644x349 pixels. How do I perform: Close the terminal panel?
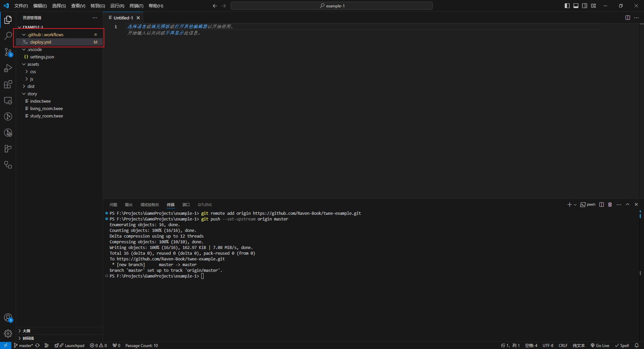(x=636, y=205)
